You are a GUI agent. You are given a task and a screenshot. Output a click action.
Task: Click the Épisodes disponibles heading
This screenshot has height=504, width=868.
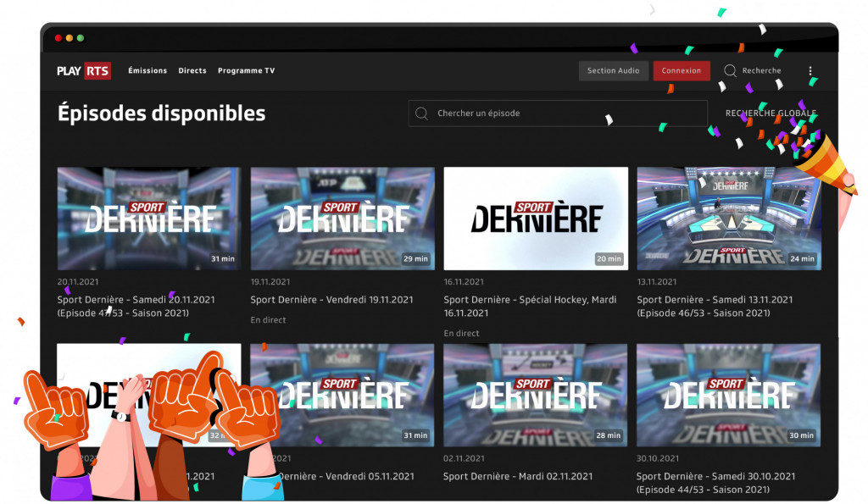pyautogui.click(x=162, y=114)
